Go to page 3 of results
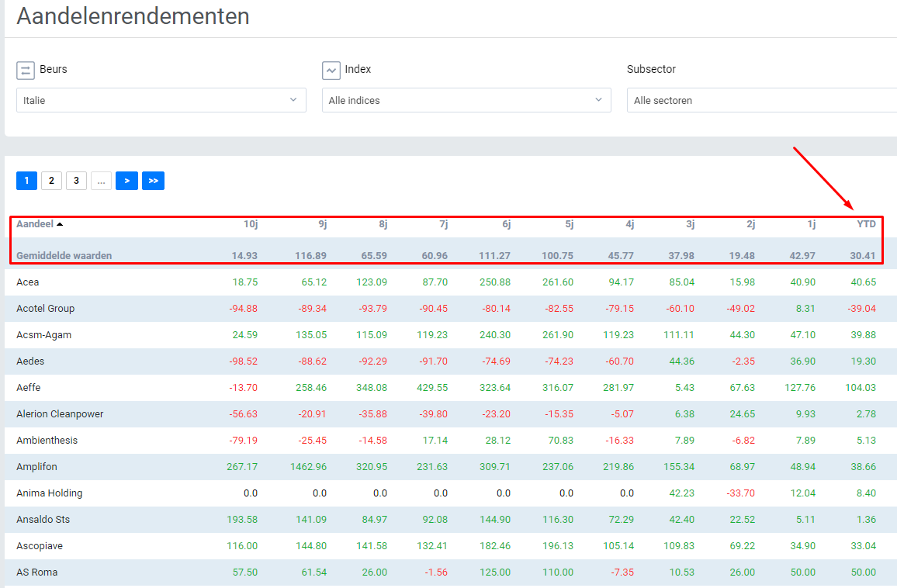The height and width of the screenshot is (588, 897). [x=76, y=181]
